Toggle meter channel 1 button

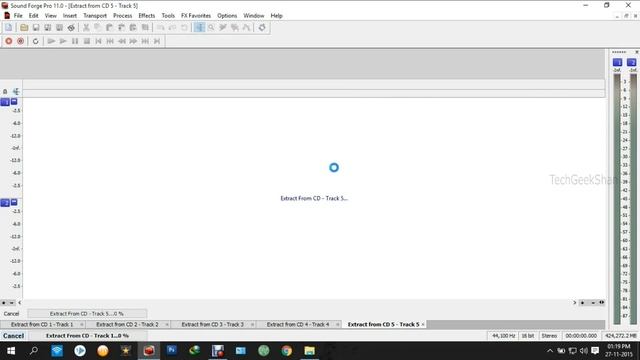pyautogui.click(x=618, y=62)
